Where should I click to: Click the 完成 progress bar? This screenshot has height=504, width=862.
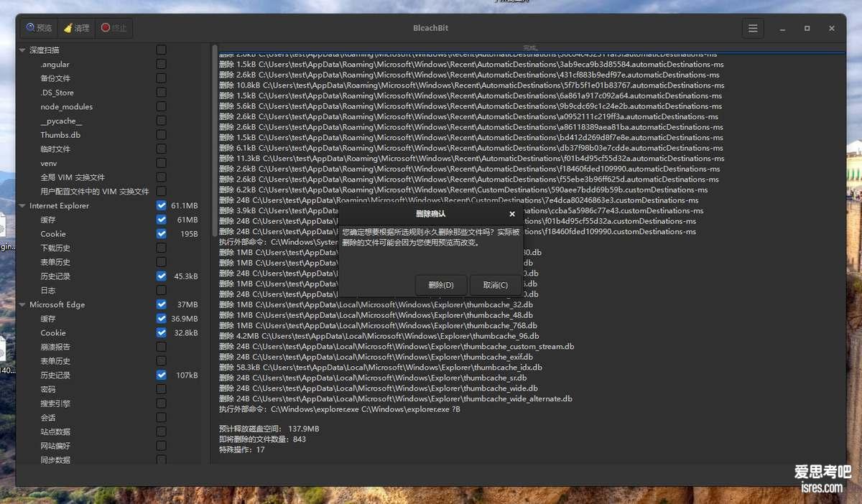530,49
